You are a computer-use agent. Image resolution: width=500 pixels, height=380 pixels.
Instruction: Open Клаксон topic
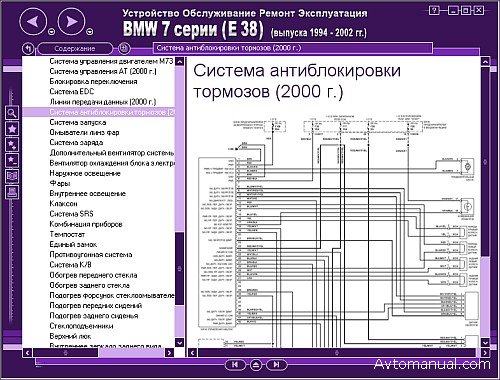coord(63,204)
